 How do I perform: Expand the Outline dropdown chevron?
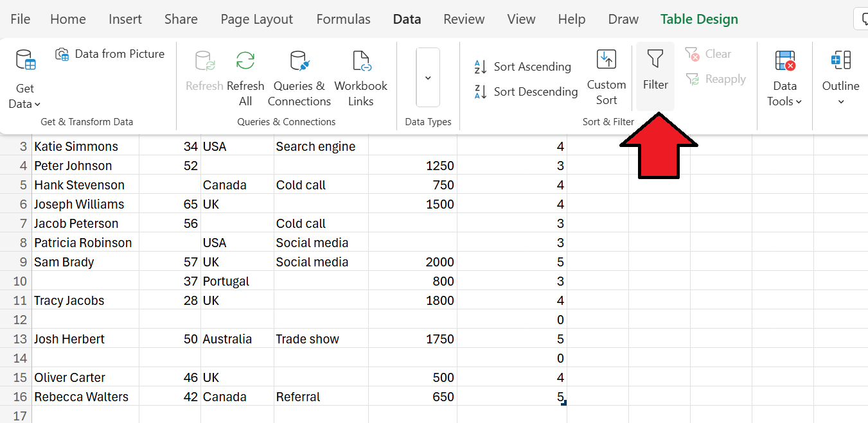(840, 101)
